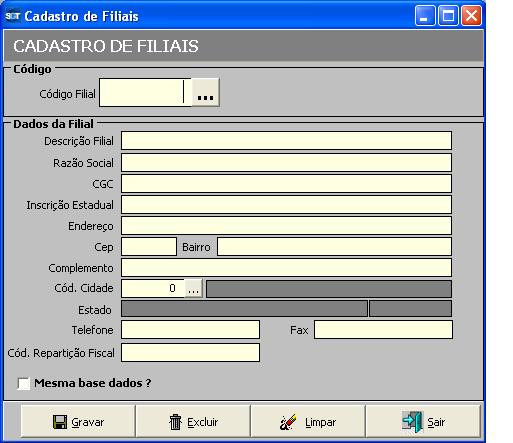Screen dimensions: 513x443
Task: Select the Bairro text field
Action: click(334, 247)
